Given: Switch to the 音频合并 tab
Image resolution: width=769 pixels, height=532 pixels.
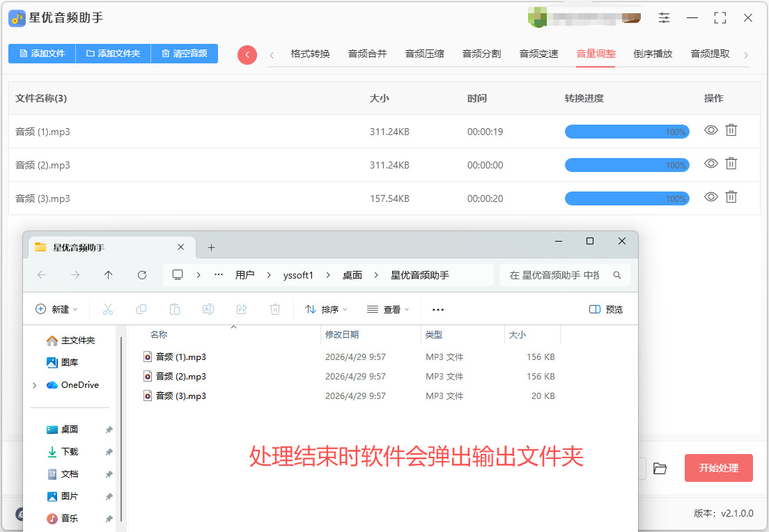Looking at the screenshot, I should click(x=367, y=54).
